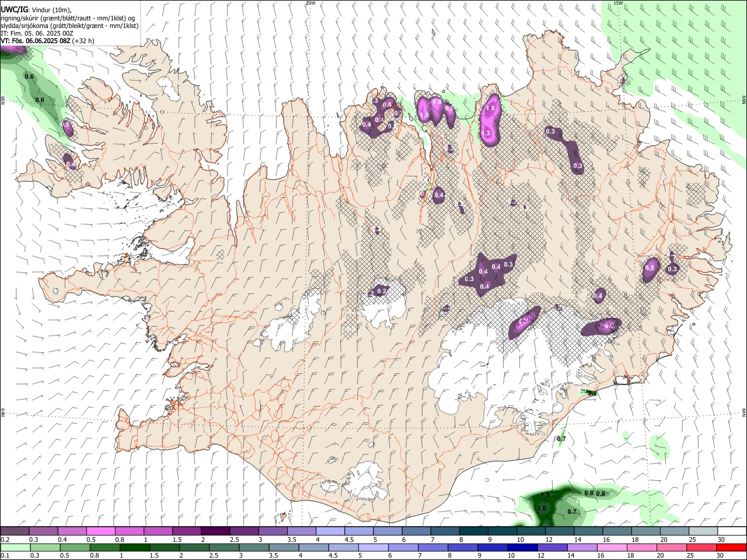The height and width of the screenshot is (560, 747).
Task: Click the light lavender 4 snow legend swatch
Action: (329, 531)
